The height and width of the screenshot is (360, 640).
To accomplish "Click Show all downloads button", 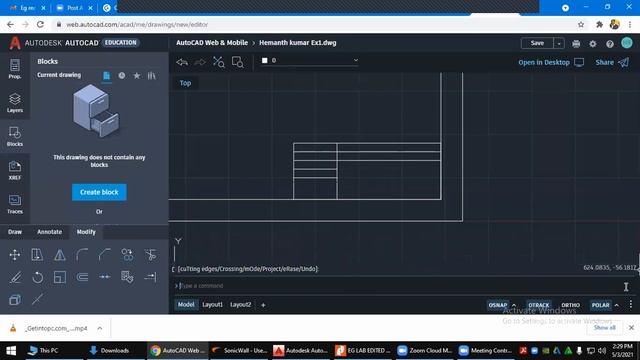I will [x=604, y=328].
